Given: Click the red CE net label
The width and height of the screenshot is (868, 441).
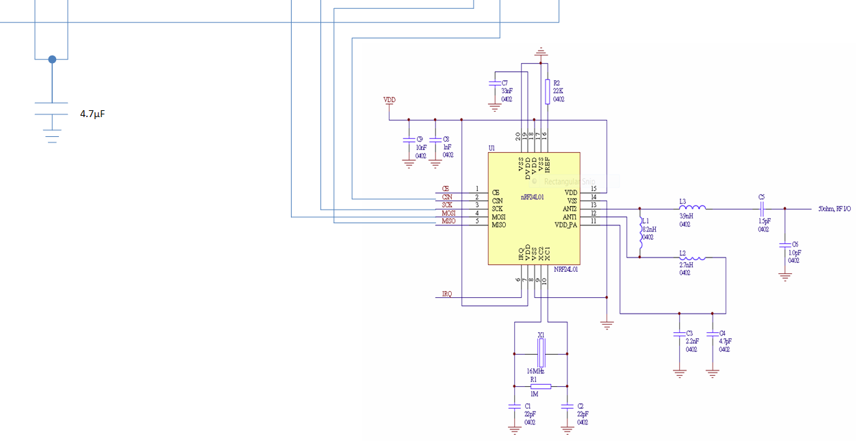Looking at the screenshot, I should coord(445,189).
